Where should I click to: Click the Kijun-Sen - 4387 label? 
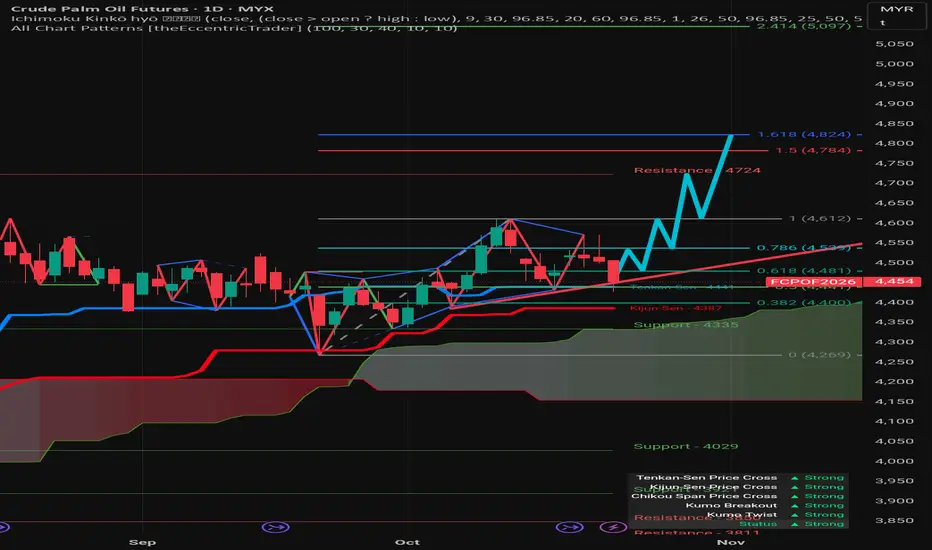pos(676,308)
